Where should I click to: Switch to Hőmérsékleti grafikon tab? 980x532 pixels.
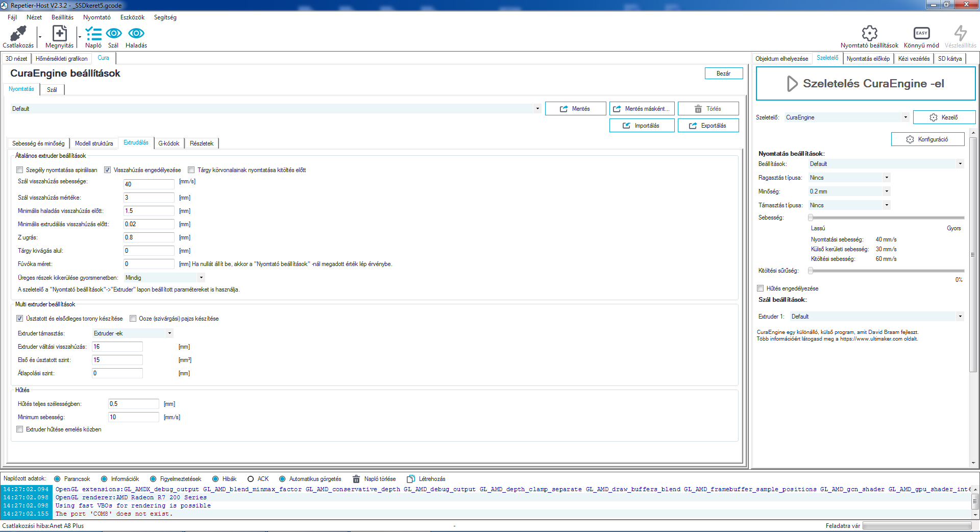coord(62,59)
